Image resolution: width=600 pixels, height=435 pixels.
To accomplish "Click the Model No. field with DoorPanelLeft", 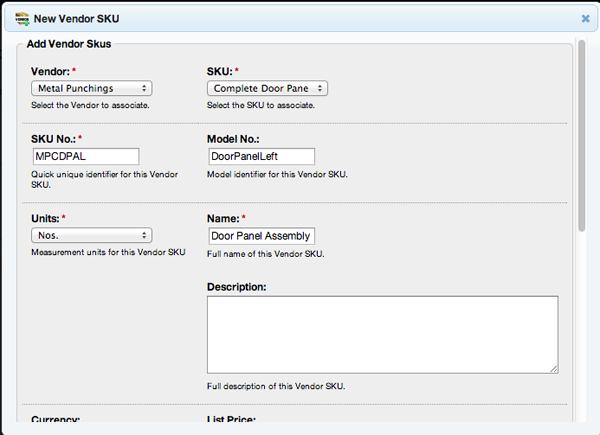I will pos(261,156).
